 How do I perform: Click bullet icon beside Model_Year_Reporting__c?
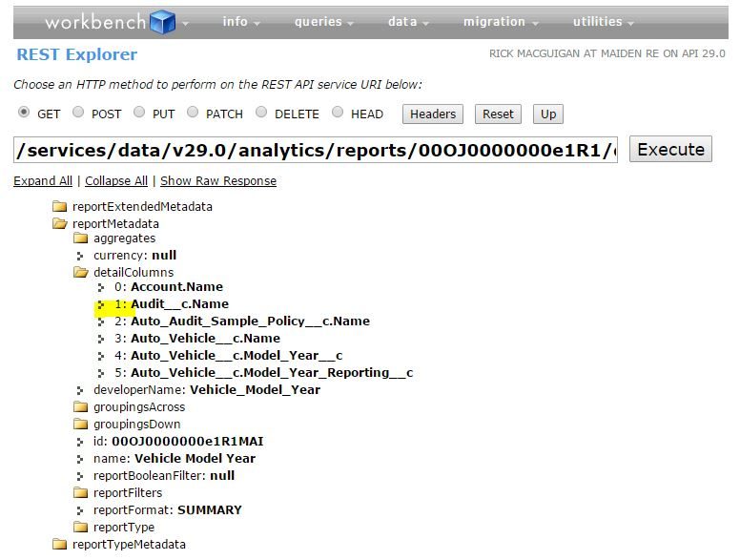coord(100,373)
